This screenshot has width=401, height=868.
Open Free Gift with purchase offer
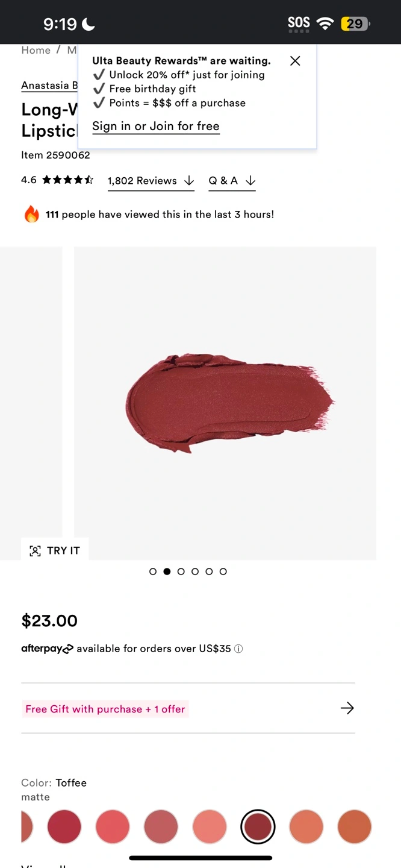tap(105, 709)
